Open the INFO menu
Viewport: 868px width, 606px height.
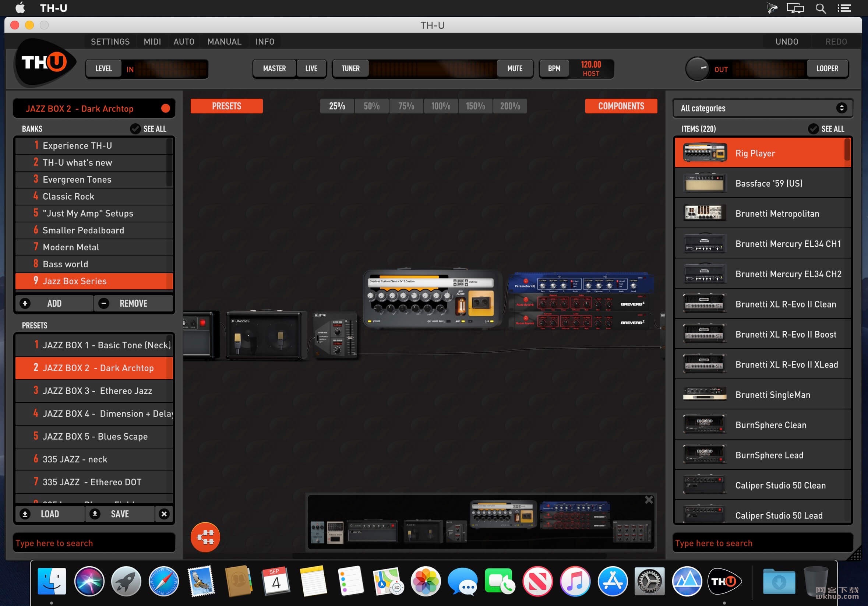point(265,42)
